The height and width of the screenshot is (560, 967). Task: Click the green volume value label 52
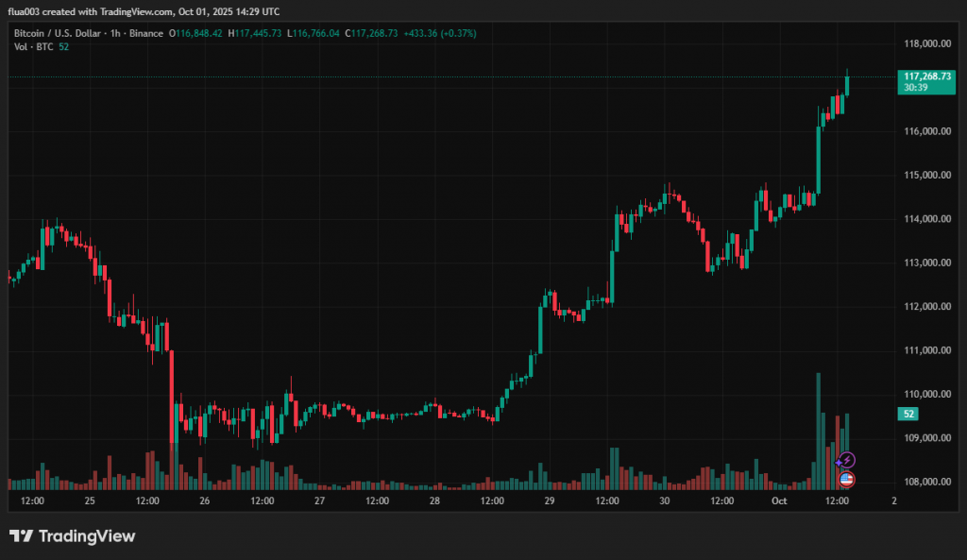tap(907, 414)
